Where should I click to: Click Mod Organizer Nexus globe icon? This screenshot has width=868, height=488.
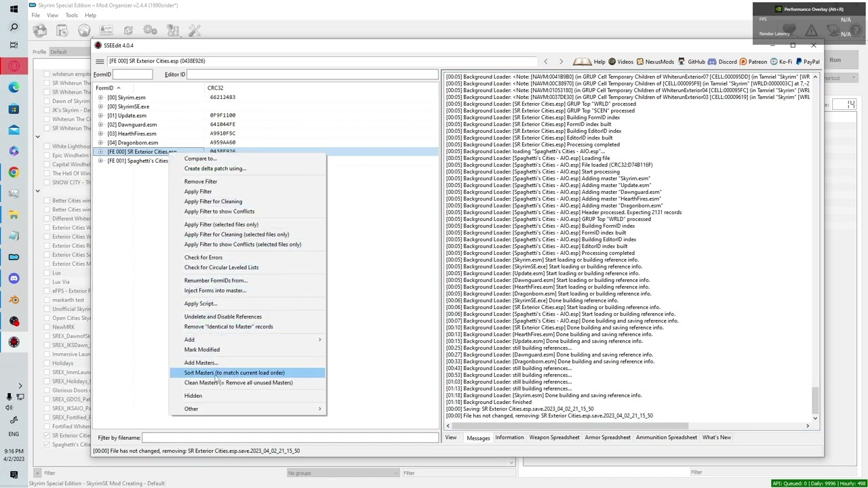pyautogui.click(x=84, y=30)
